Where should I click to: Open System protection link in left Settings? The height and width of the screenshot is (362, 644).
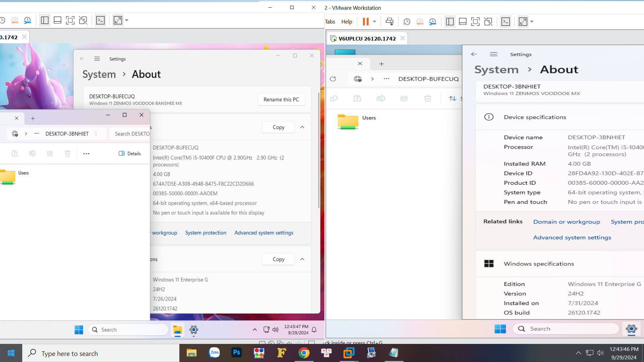point(206,233)
